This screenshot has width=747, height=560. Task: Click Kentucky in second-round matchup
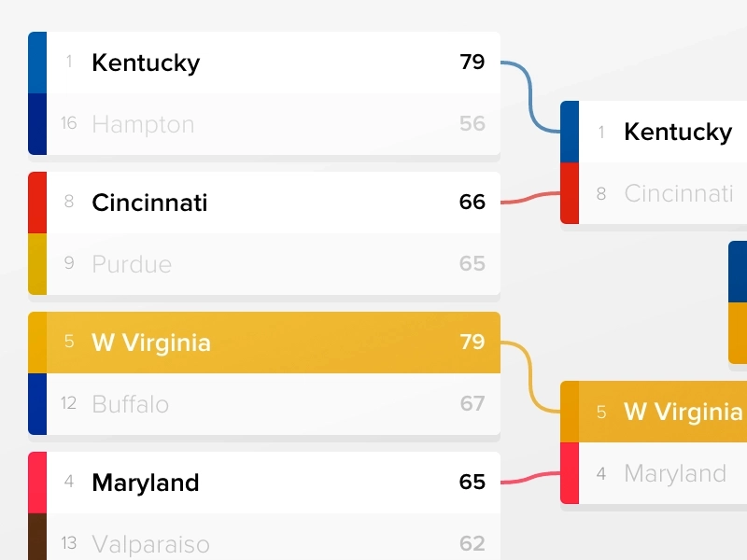pos(654,132)
